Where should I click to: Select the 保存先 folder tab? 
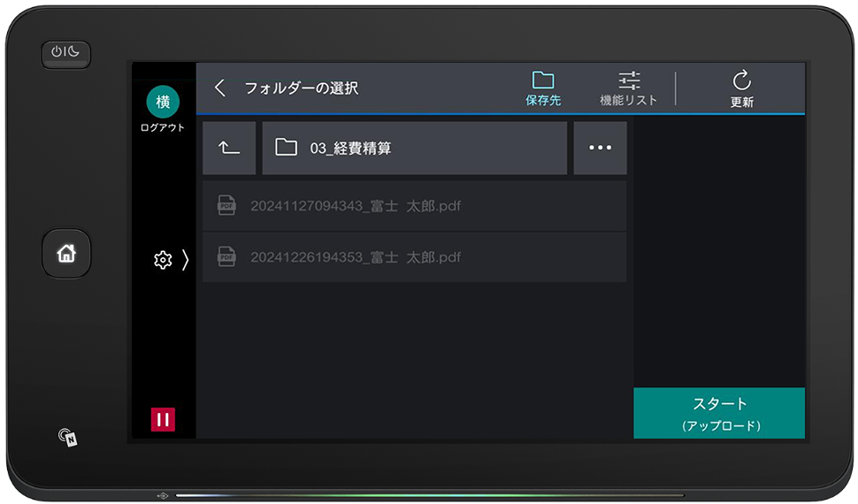543,88
